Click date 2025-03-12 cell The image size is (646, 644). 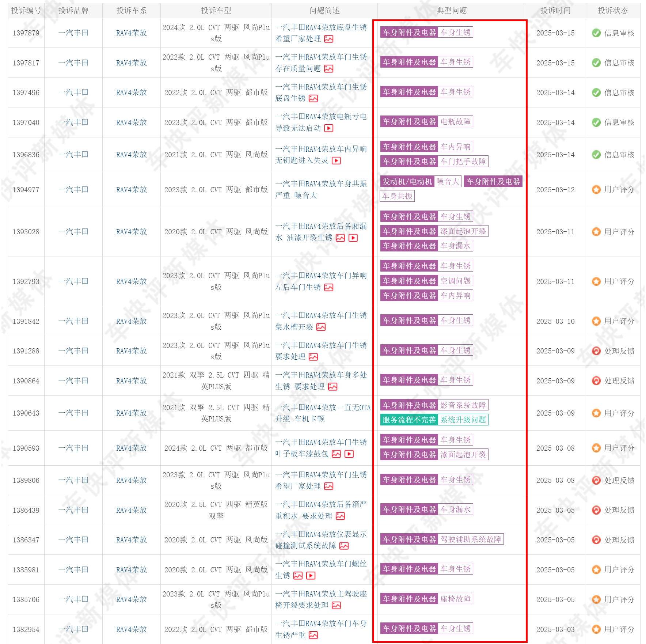click(555, 190)
